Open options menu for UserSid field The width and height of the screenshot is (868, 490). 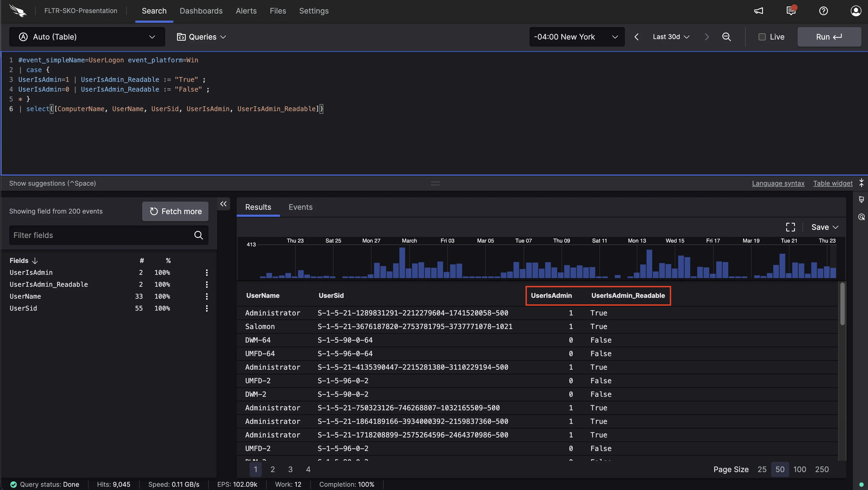[x=207, y=308]
